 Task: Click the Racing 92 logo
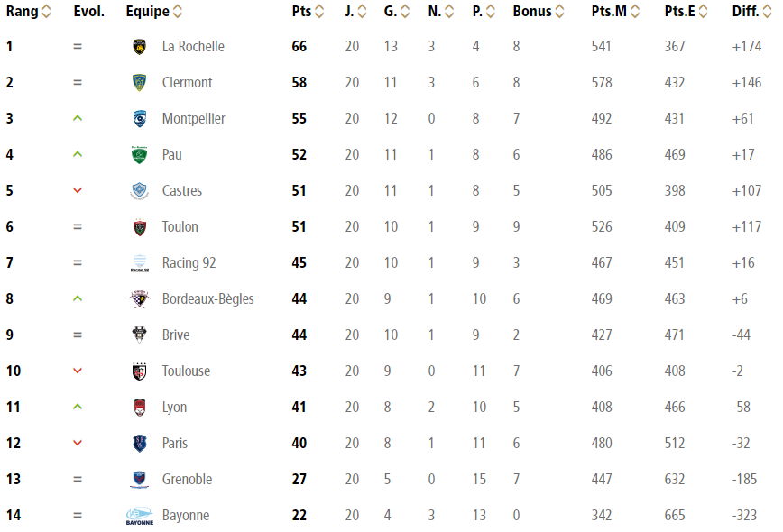tap(139, 263)
